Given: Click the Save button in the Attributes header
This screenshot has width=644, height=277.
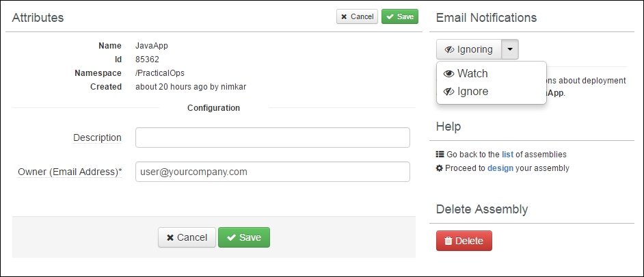Looking at the screenshot, I should 400,16.
